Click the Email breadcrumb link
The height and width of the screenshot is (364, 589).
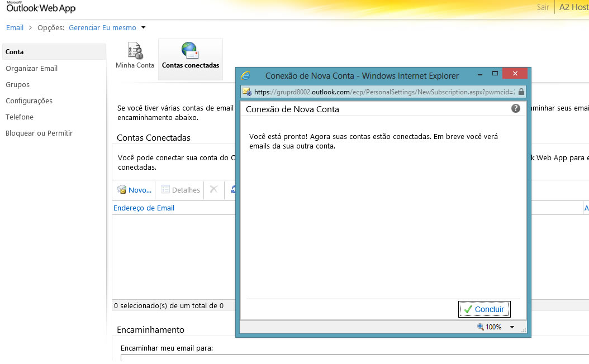[15, 27]
